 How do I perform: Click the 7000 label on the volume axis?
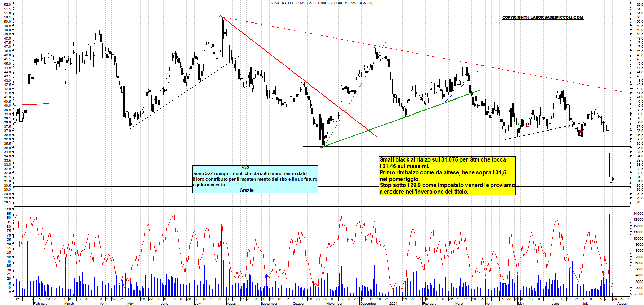(x=639, y=257)
